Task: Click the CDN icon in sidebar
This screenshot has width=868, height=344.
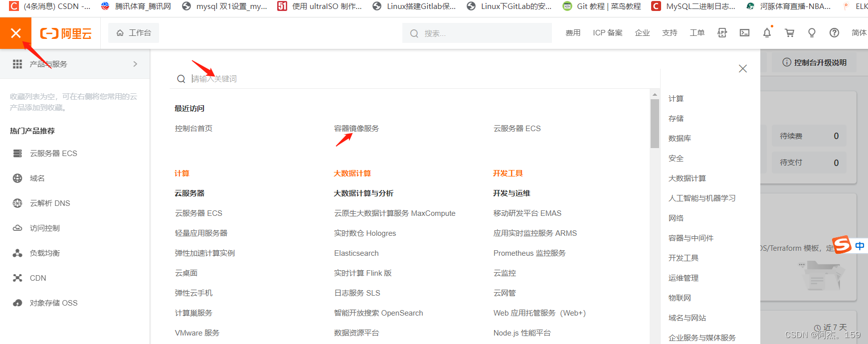Action: click(17, 278)
